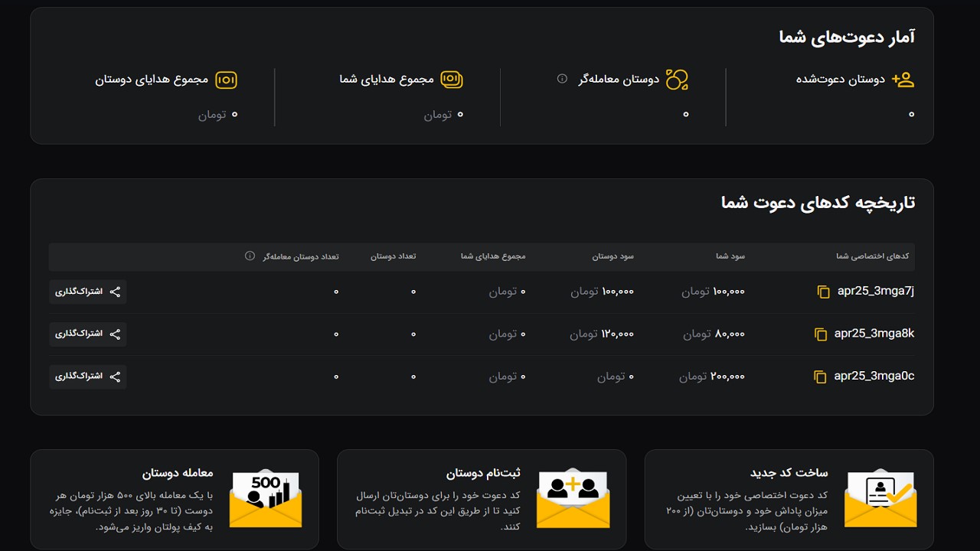Click the trader friends coins icon
Viewport: 980px width, 551px height.
point(677,80)
